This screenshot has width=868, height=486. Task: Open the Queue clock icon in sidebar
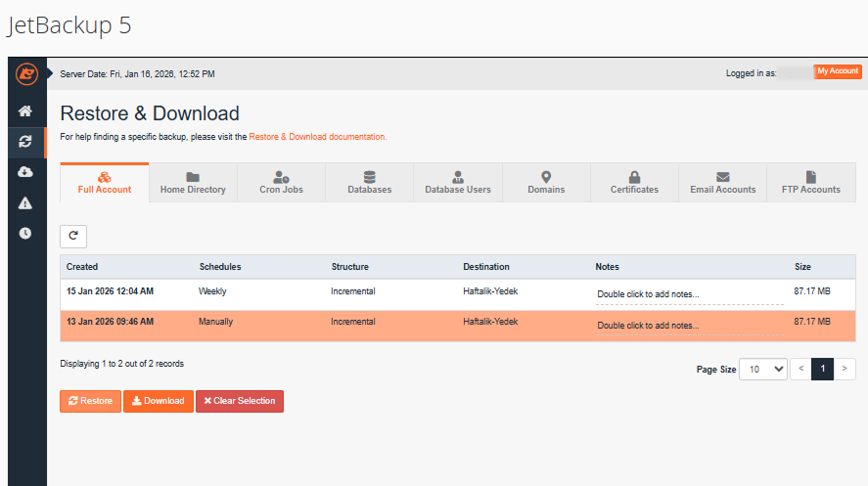[x=25, y=234]
